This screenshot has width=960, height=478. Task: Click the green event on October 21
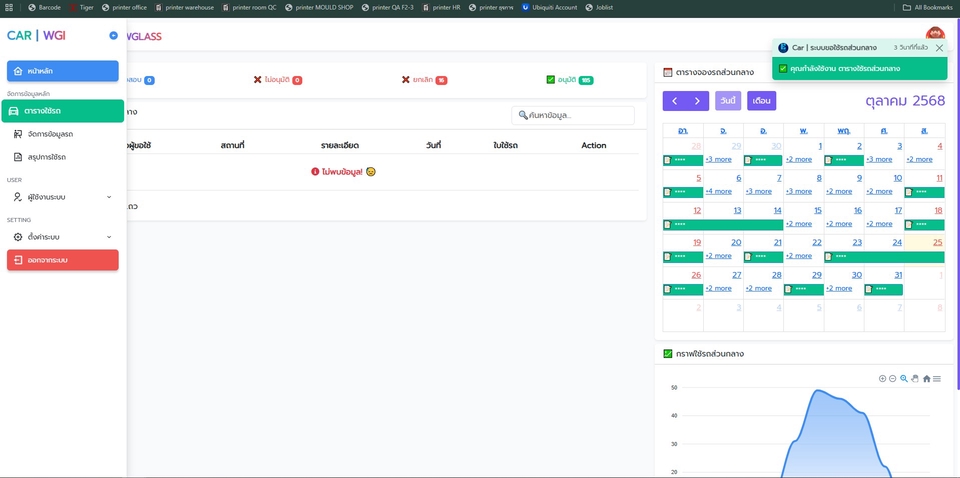click(x=763, y=257)
